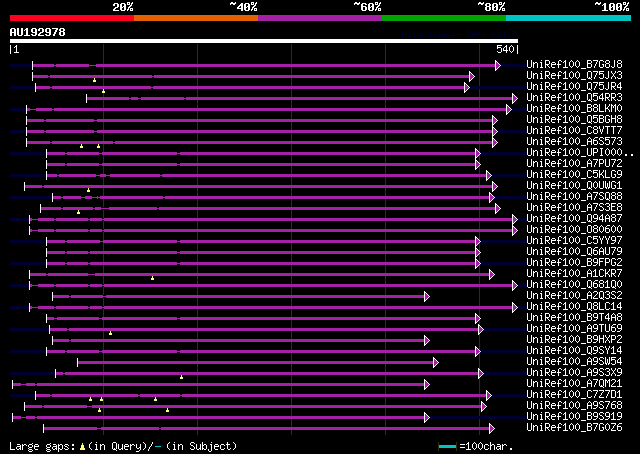Click the UniRef100_C8VTT7 label

pos(574,130)
